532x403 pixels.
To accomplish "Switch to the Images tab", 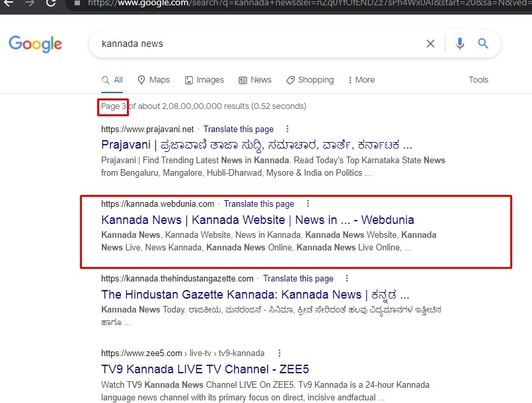I will tap(204, 80).
